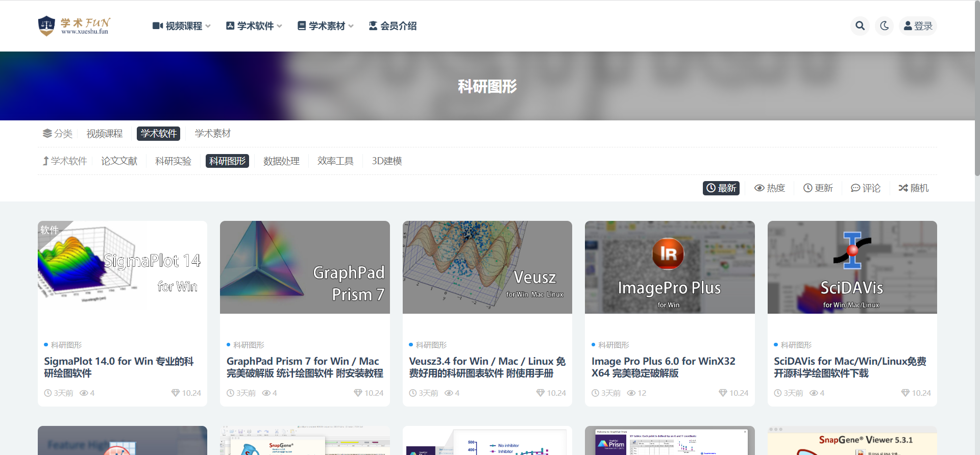The width and height of the screenshot is (980, 455).
Task: Open the SigmaPlot 14 thumbnail
Action: [122, 267]
